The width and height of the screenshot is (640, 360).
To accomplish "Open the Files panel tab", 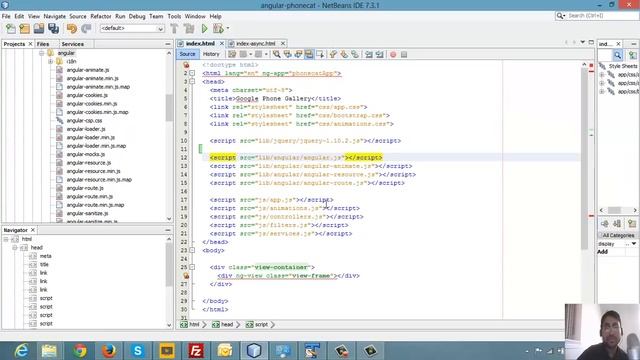I will (42, 44).
